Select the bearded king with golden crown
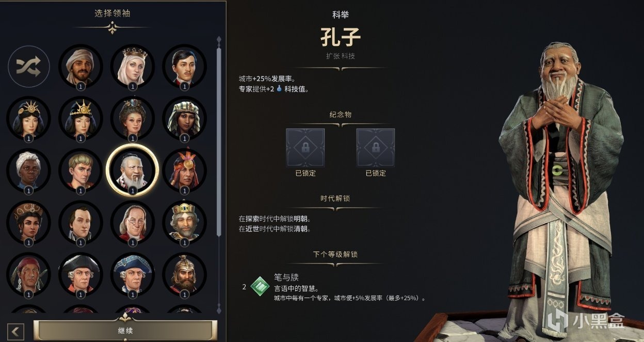This screenshot has height=342, width=644. (184, 222)
